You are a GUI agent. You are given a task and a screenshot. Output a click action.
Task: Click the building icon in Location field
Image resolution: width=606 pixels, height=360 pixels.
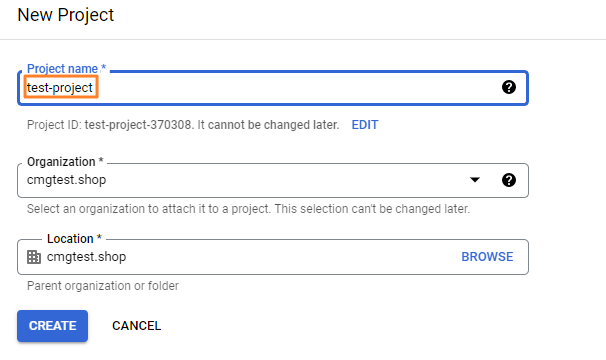tap(34, 257)
